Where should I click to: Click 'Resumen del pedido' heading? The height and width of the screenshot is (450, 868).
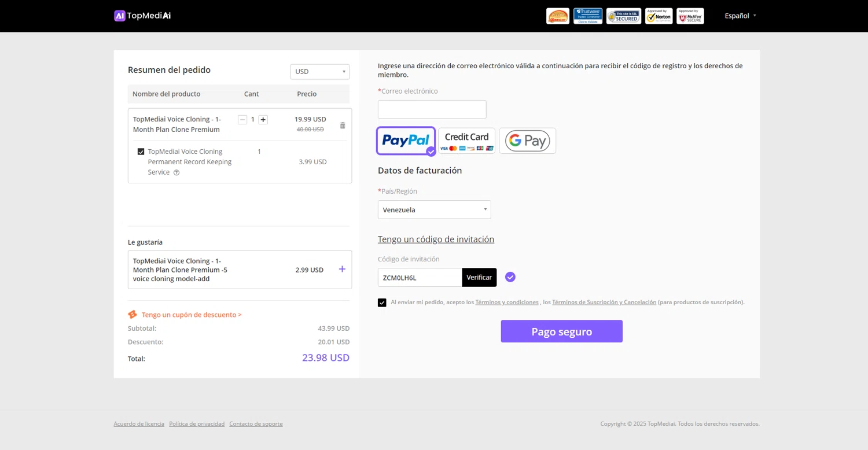[169, 70]
